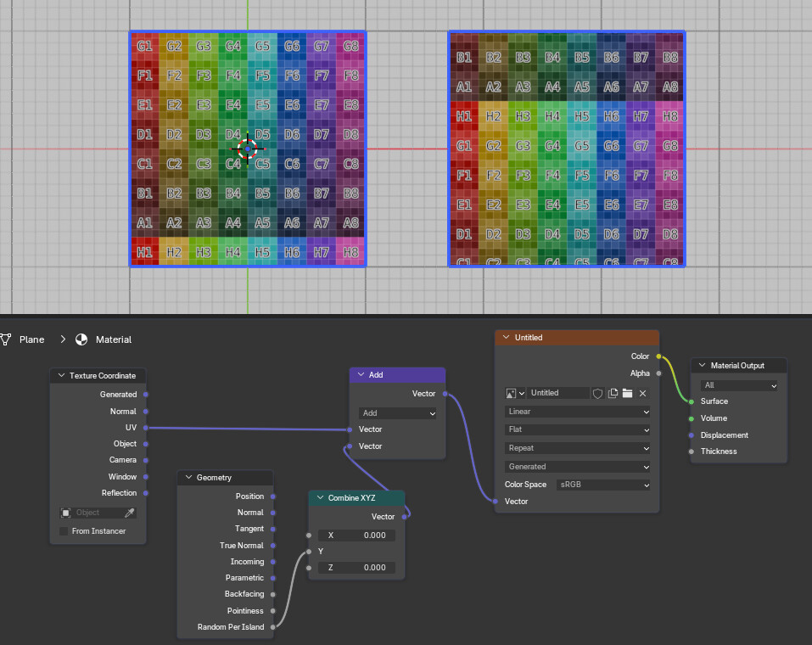Click the Vector output socket of Add node

tap(445, 394)
